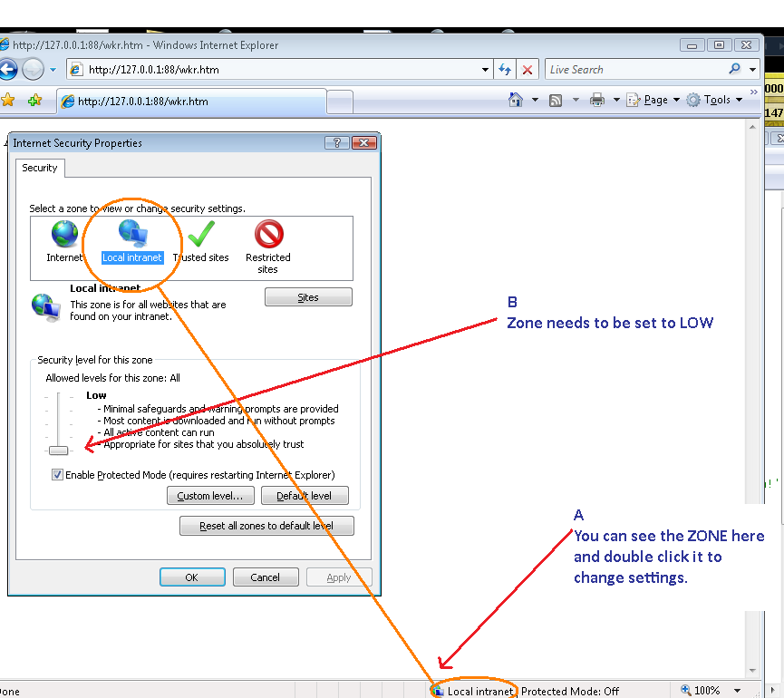This screenshot has width=784, height=698.
Task: Click the Home toolbar icon
Action: click(x=516, y=100)
